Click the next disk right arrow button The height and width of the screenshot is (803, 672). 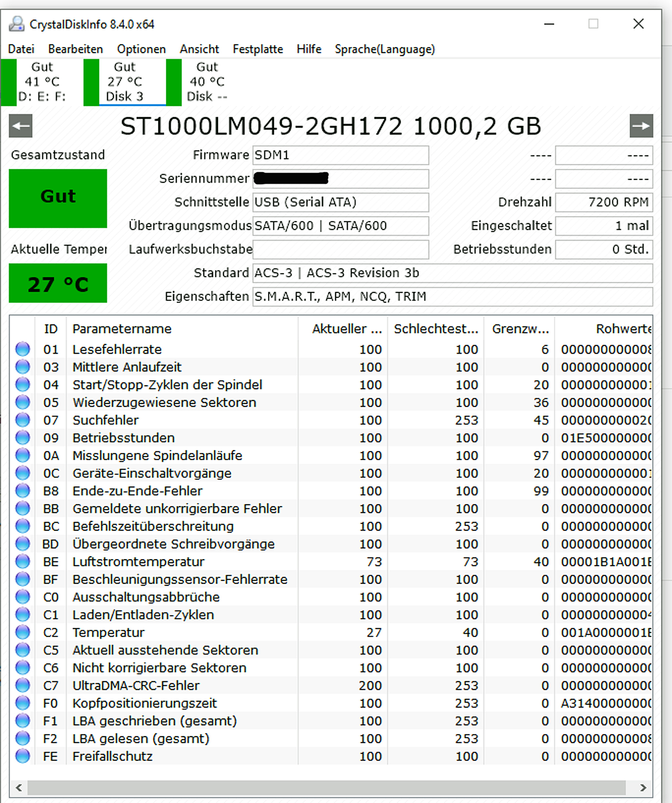pyautogui.click(x=641, y=126)
